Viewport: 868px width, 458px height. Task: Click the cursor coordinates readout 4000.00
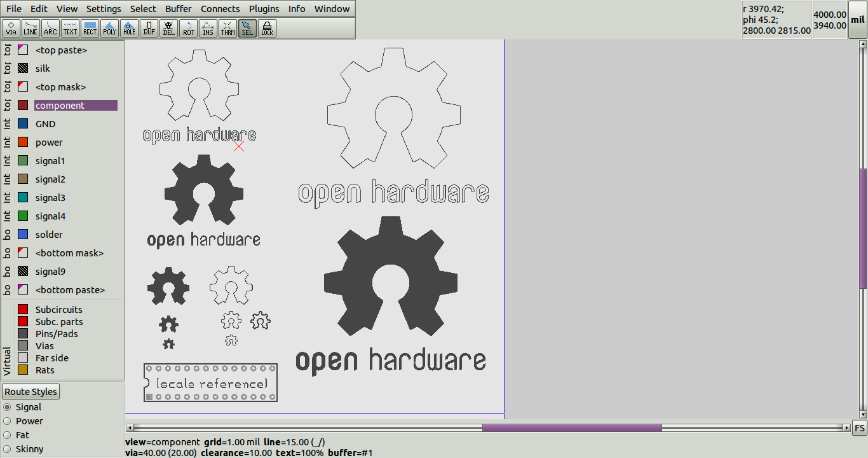830,15
